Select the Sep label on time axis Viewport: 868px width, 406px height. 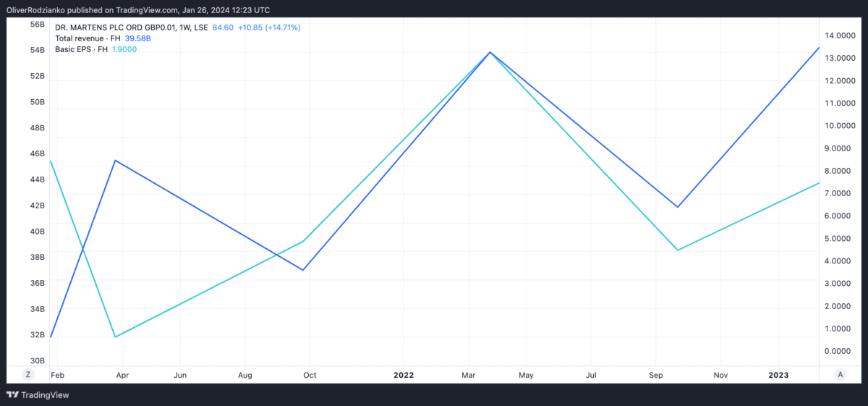[x=656, y=375]
